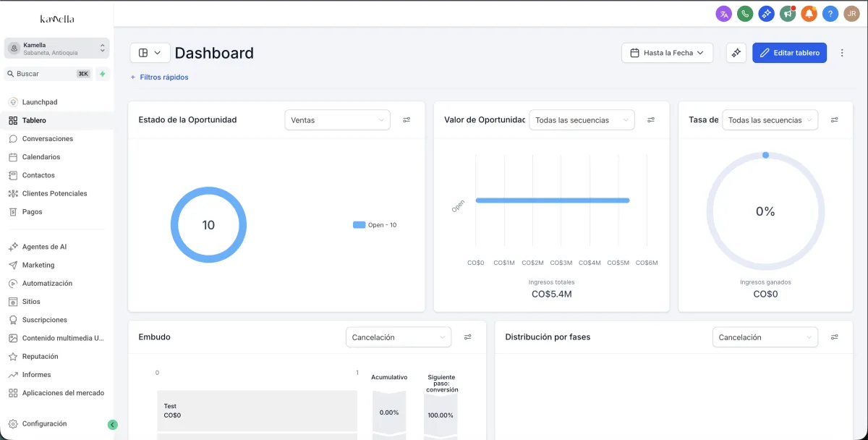The width and height of the screenshot is (868, 440).
Task: Open Tasa de Todas las secuencias dropdown
Action: point(770,120)
